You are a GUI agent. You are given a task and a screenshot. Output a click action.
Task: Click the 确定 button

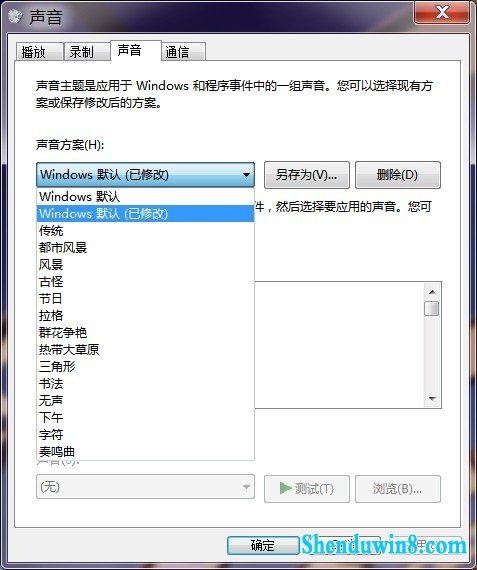tap(263, 545)
